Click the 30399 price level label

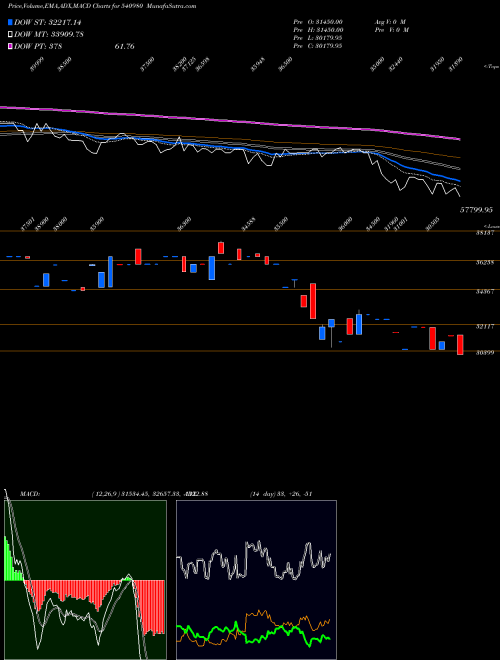coord(487,353)
